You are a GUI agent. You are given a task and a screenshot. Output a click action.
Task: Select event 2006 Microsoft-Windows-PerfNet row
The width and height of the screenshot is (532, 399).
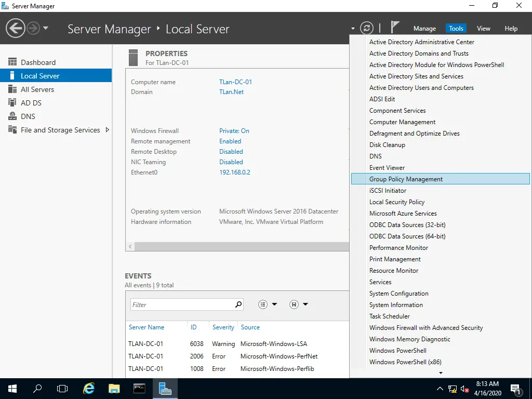pos(237,356)
